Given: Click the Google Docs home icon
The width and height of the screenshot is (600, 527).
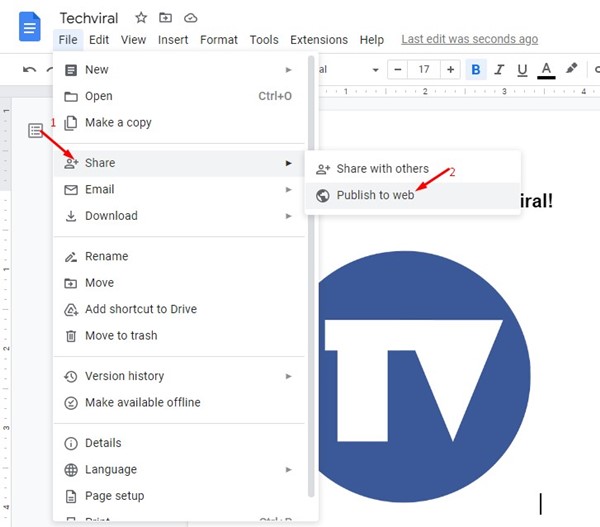Looking at the screenshot, I should point(29,26).
